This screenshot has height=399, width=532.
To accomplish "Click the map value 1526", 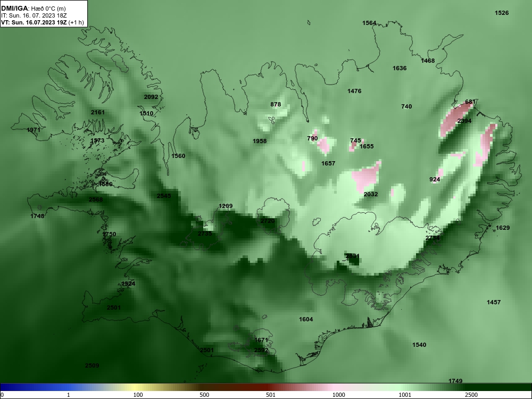I will coord(502,13).
